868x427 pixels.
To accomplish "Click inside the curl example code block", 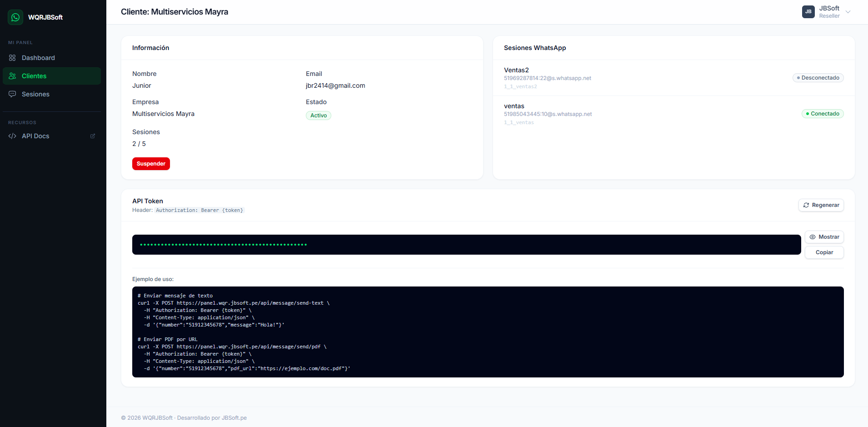I will click(x=488, y=332).
